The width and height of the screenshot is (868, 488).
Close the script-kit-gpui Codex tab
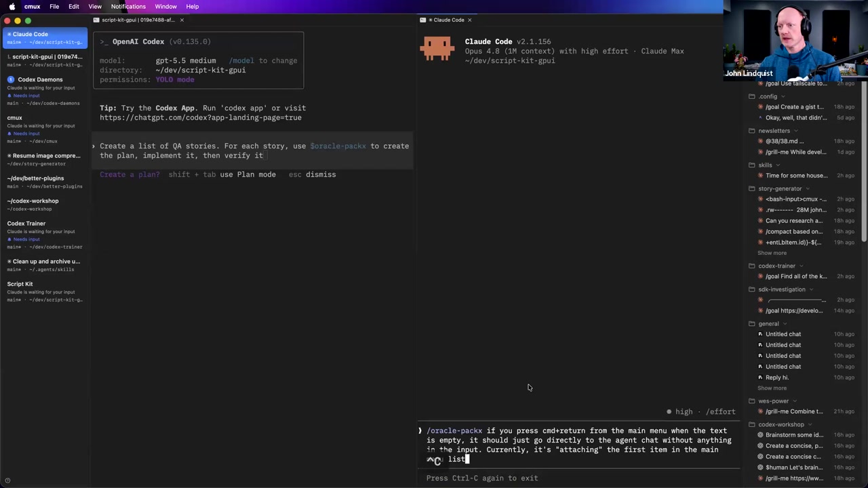tap(182, 20)
